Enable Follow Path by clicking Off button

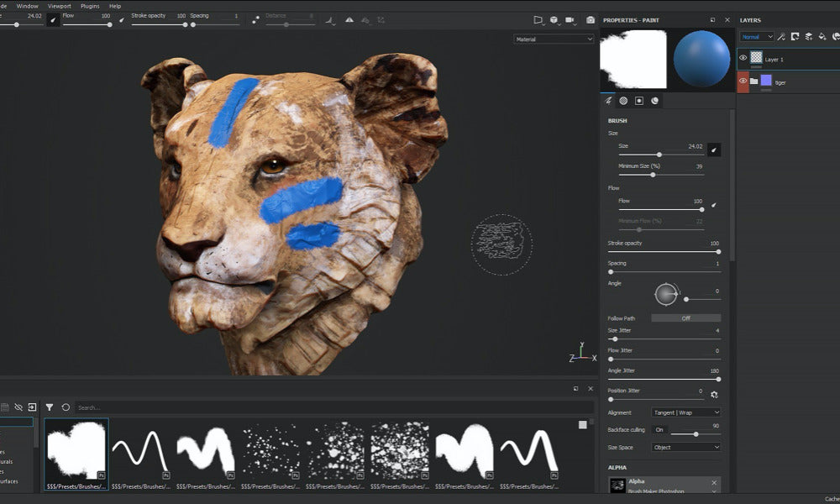(x=685, y=318)
